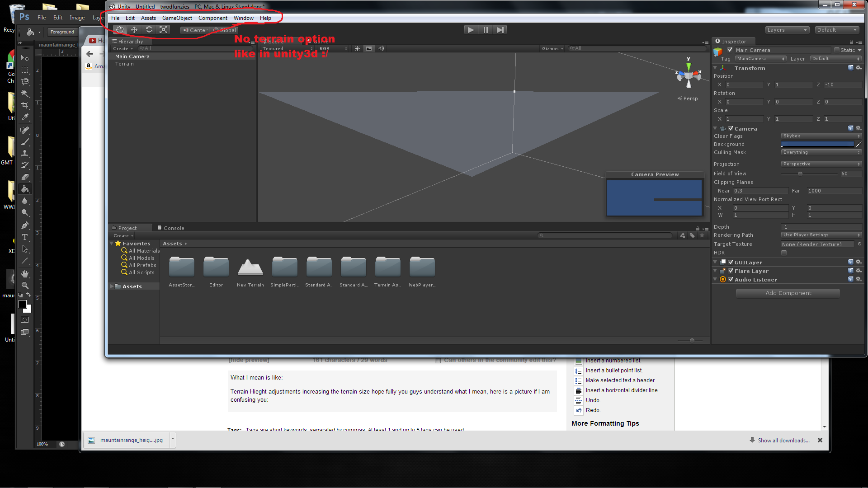Open the GameObject menu

point(177,18)
